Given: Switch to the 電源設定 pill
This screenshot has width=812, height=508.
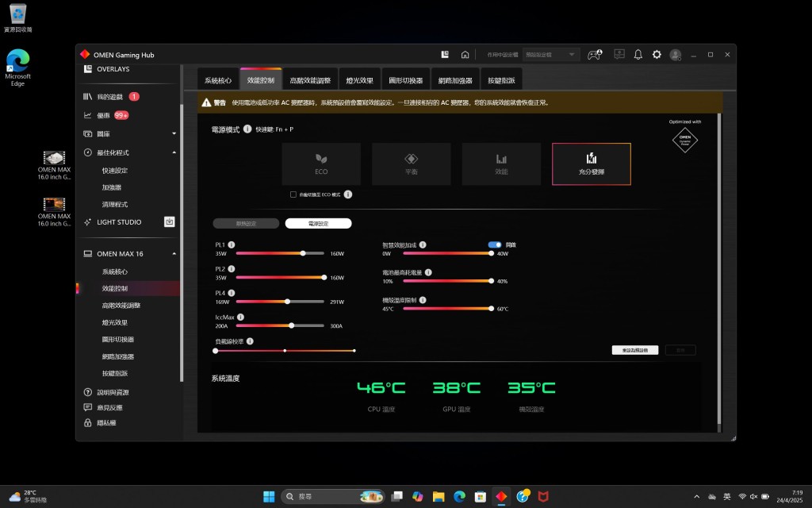Looking at the screenshot, I should coord(318,223).
